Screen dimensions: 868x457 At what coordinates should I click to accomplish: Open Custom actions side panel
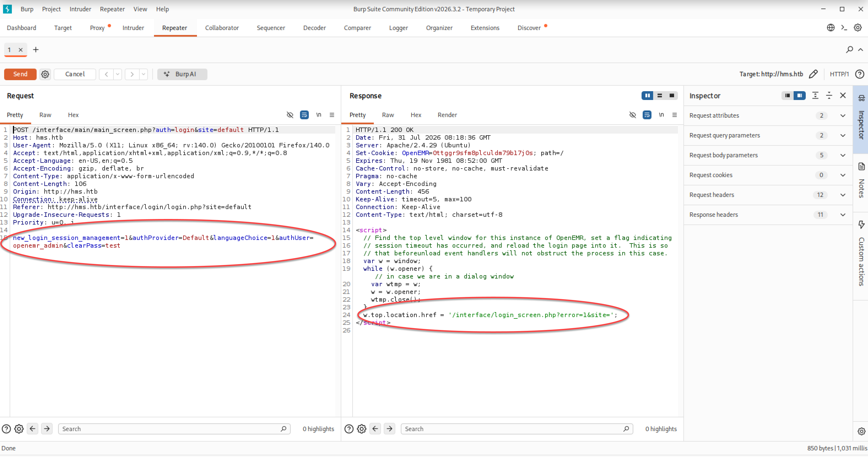coord(861,255)
